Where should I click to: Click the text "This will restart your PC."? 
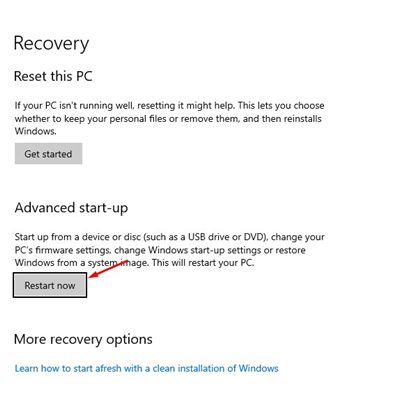point(203,263)
